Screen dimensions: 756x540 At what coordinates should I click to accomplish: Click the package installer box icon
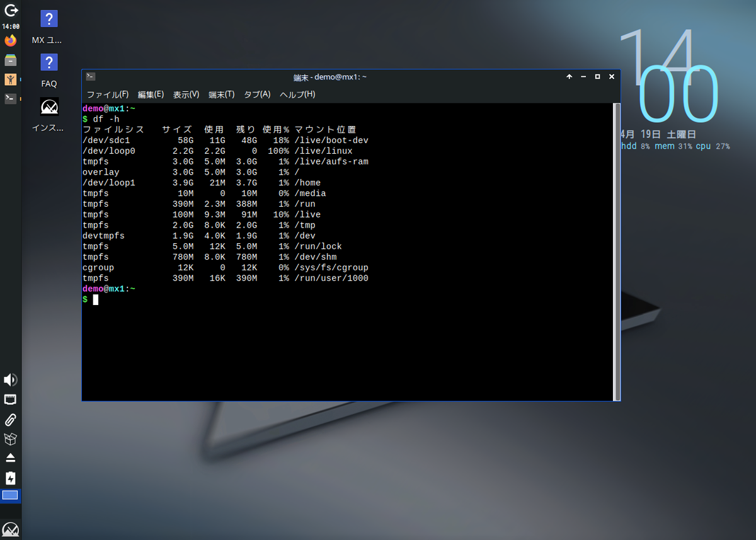pos(11,439)
